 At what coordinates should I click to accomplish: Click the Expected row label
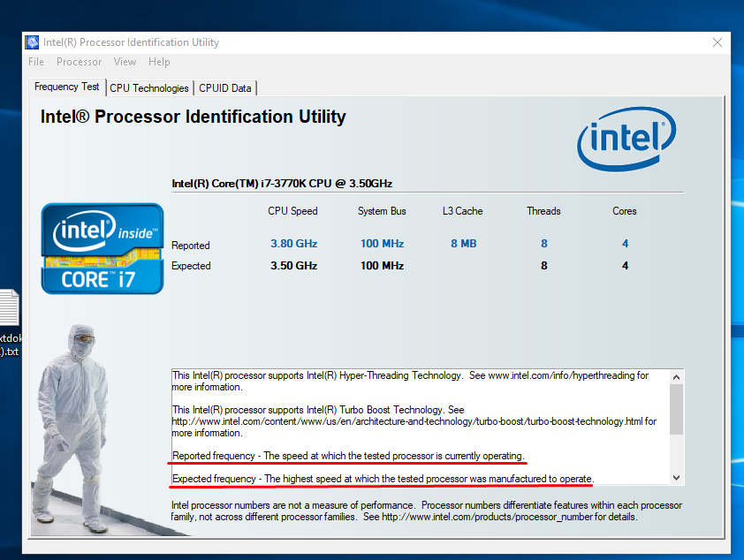click(x=191, y=266)
